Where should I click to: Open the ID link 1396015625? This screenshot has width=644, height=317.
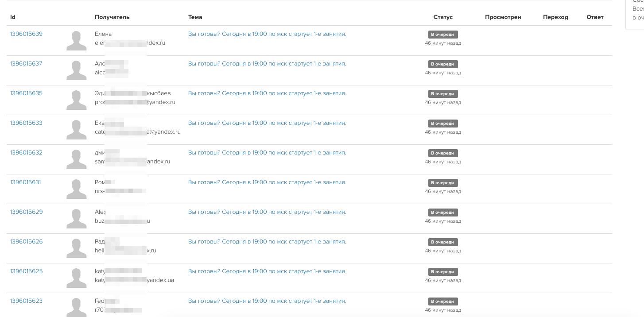point(26,271)
